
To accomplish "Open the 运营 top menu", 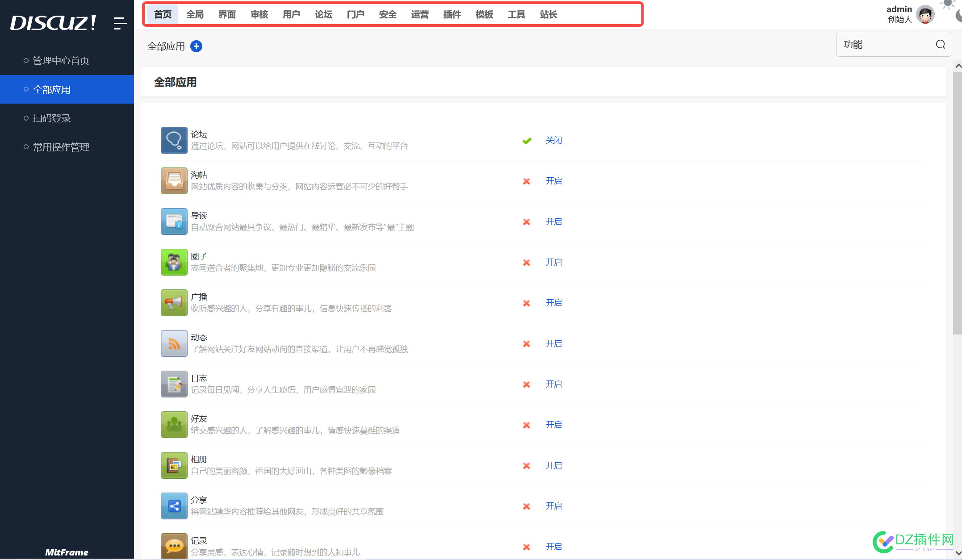I will click(x=420, y=14).
